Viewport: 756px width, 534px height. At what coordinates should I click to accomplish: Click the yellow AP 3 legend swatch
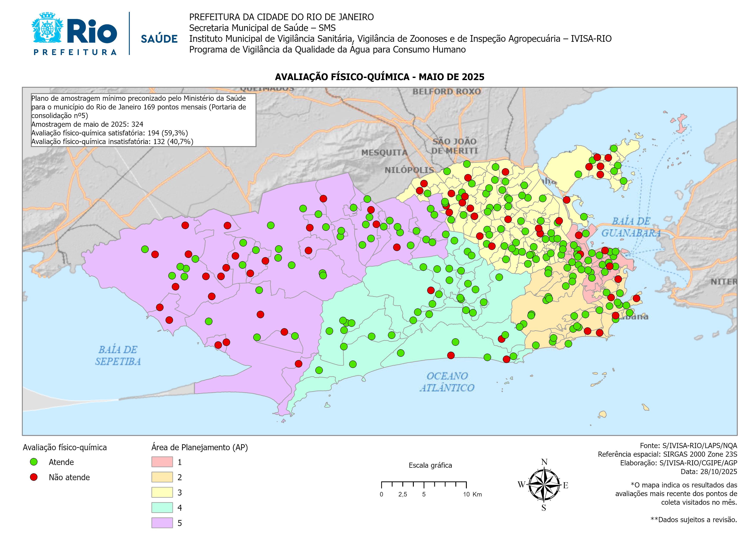pos(162,492)
